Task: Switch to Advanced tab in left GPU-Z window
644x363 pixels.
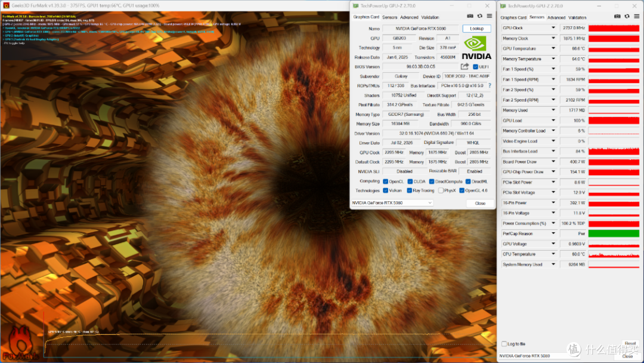Action: tap(409, 17)
